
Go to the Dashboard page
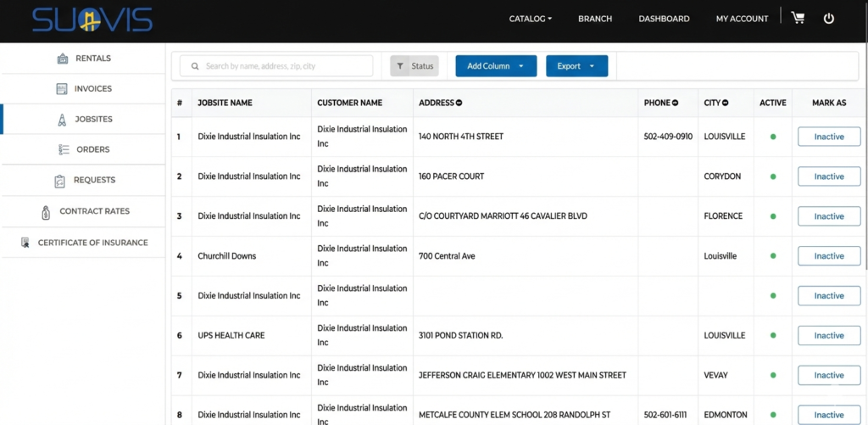tap(664, 19)
